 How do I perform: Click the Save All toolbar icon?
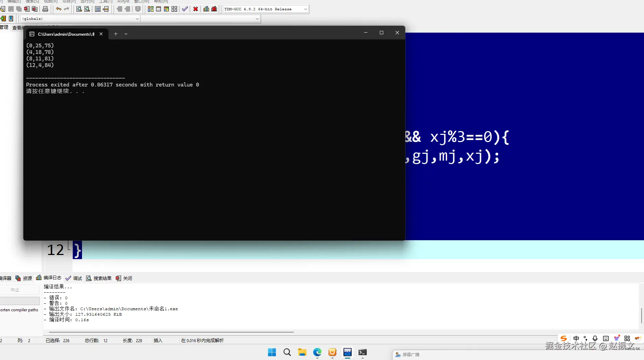(19, 9)
